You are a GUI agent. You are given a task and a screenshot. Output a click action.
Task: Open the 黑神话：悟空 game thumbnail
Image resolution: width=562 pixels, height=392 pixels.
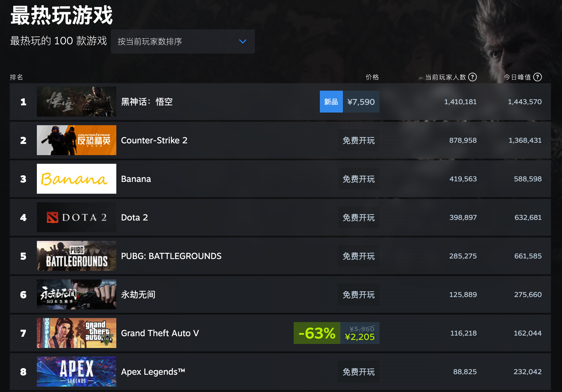[77, 102]
